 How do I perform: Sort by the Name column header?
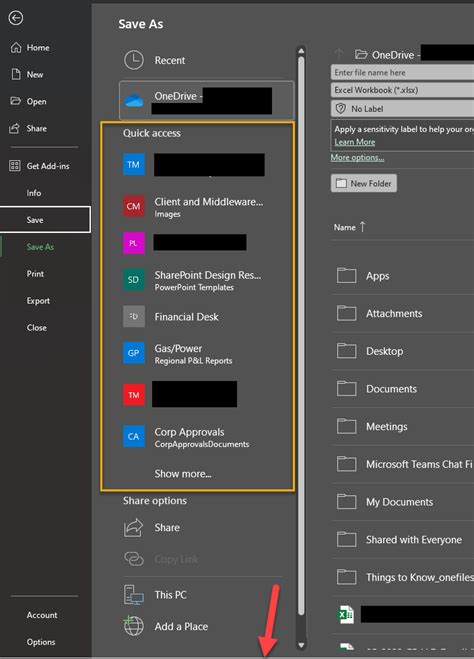350,227
